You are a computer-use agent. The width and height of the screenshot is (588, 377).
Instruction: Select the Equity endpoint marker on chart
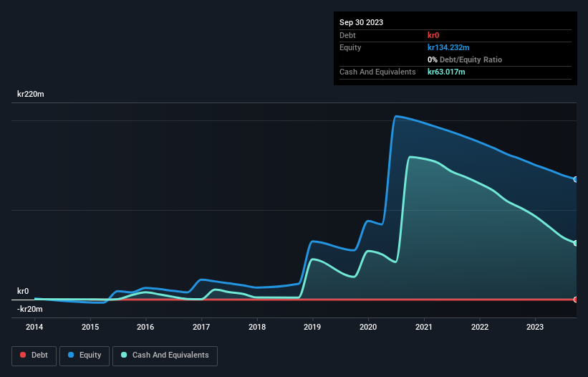click(x=576, y=180)
